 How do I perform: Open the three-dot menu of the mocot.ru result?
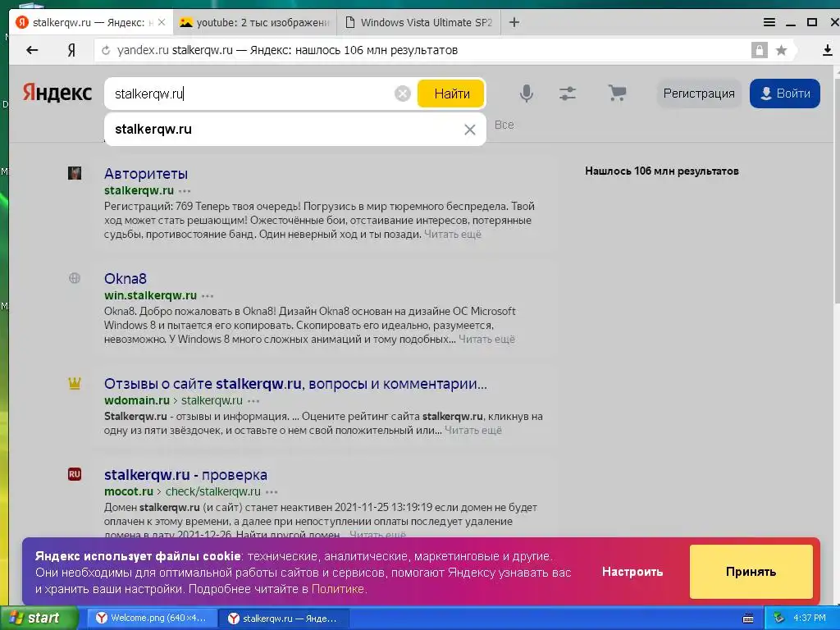(x=272, y=492)
